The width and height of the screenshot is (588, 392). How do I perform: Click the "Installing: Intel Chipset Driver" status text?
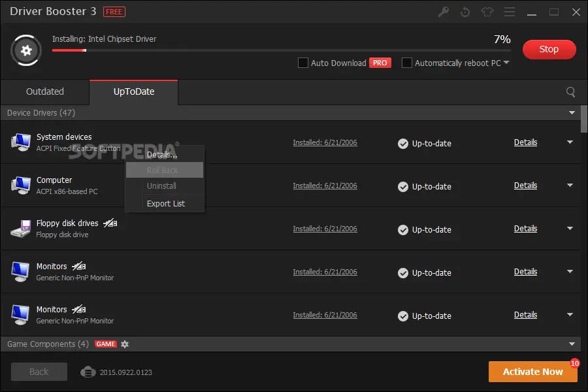tap(105, 39)
